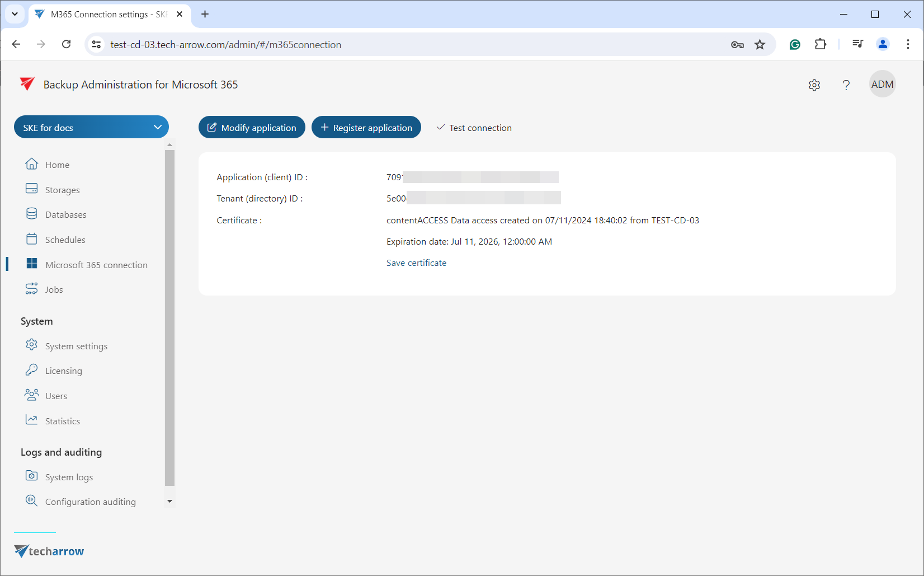Click the Home house icon in sidebar

[x=32, y=164]
